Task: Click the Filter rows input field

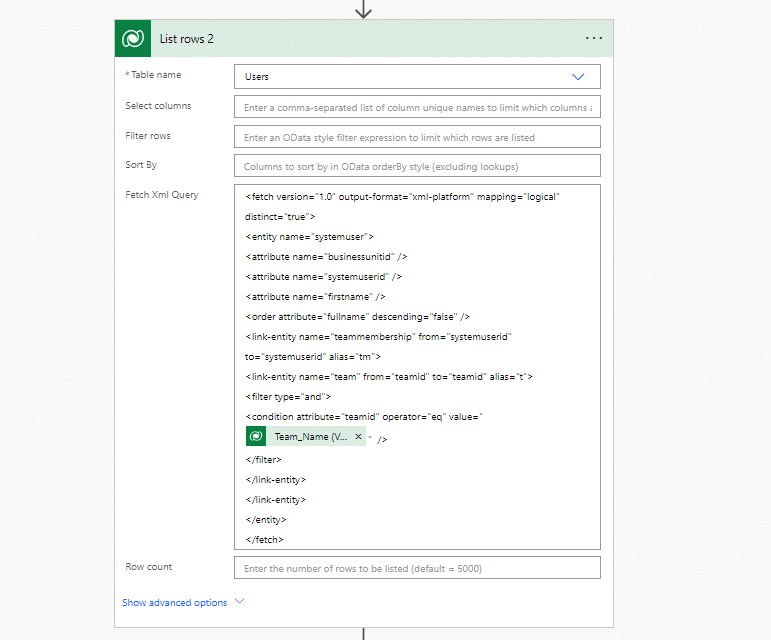Action: pyautogui.click(x=417, y=137)
